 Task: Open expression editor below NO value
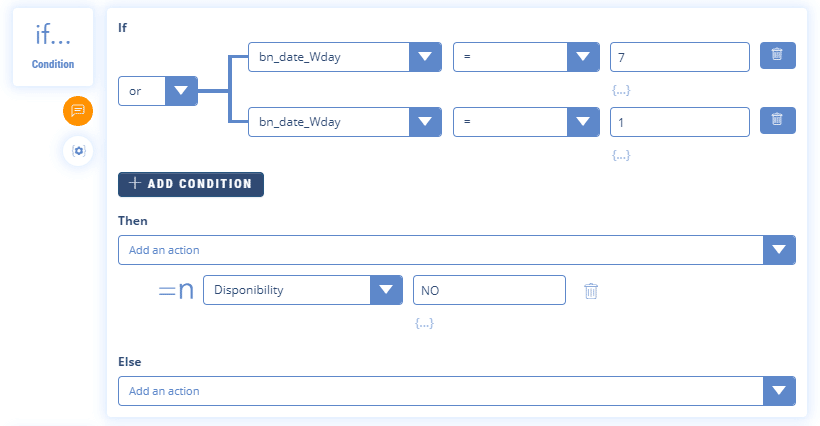point(424,323)
